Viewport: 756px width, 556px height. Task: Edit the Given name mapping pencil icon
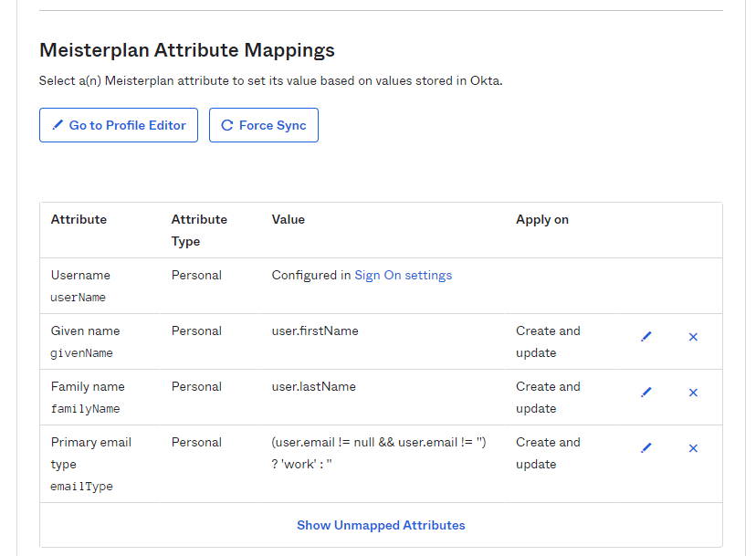pos(646,337)
